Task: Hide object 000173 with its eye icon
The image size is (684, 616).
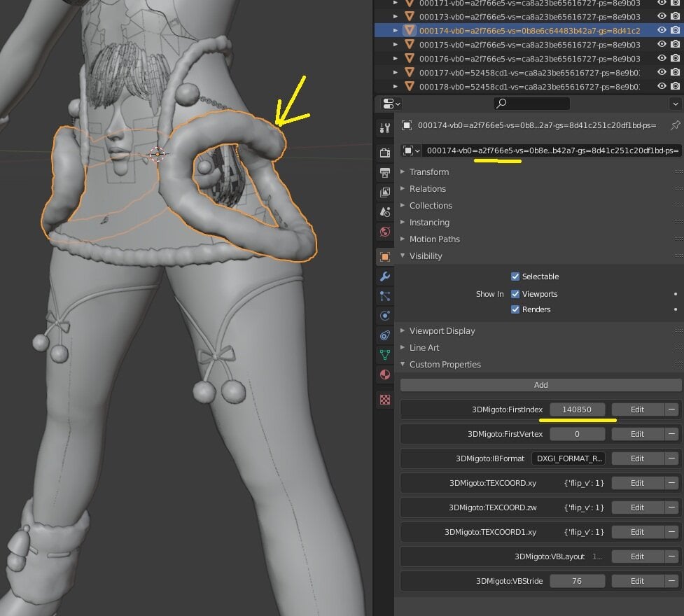Action: [x=662, y=16]
